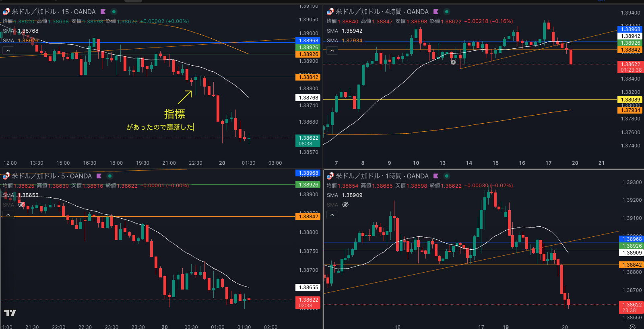The height and width of the screenshot is (329, 644).
Task: Show the hidden SMA in the 1-hour chart
Action: (345, 205)
